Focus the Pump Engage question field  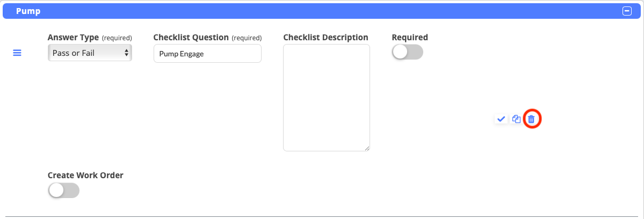[x=207, y=54]
